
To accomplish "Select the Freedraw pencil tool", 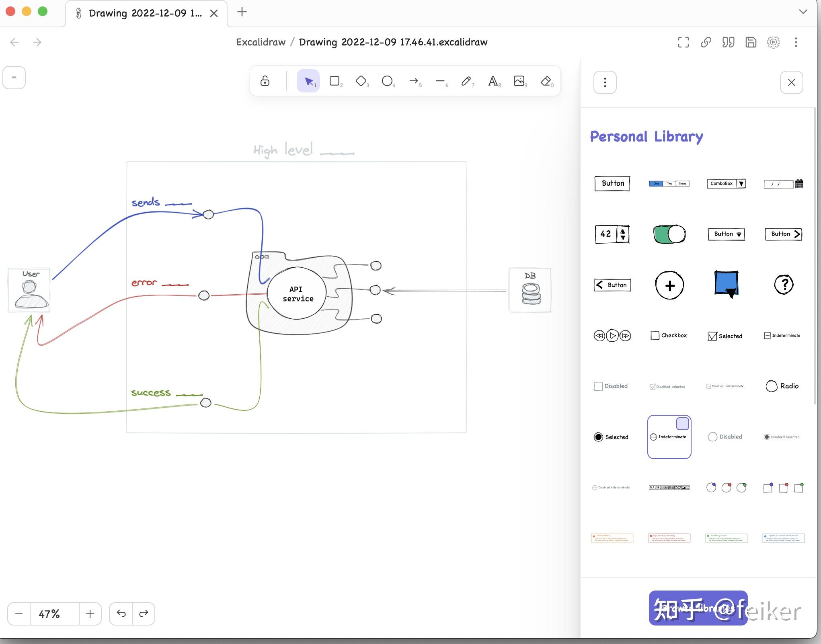I will pos(466,81).
